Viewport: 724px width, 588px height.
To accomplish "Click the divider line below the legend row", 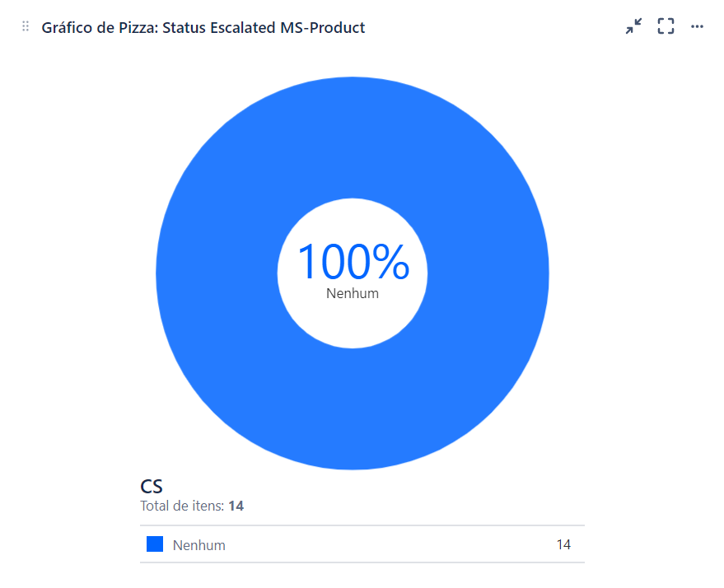I will pyautogui.click(x=362, y=562).
